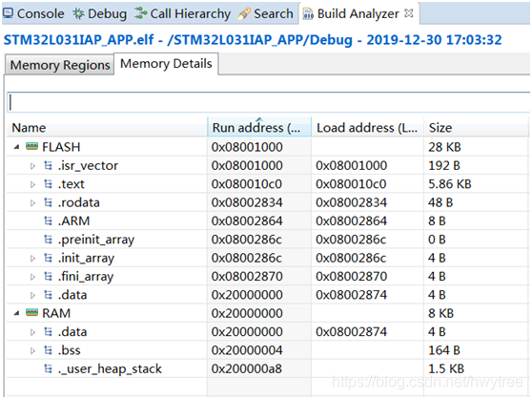The width and height of the screenshot is (532, 399).
Task: Expand the .fini_array section
Action: tap(32, 277)
